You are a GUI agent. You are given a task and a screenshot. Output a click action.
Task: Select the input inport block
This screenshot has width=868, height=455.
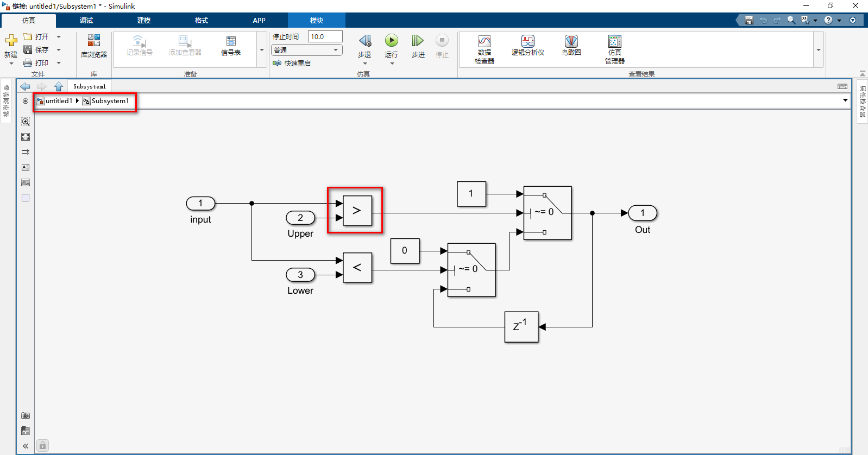coord(201,204)
